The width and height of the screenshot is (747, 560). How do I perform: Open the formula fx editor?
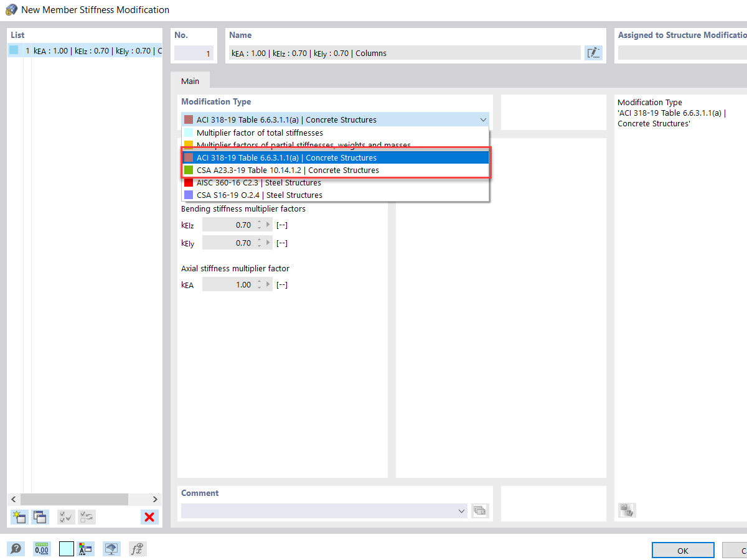(137, 549)
